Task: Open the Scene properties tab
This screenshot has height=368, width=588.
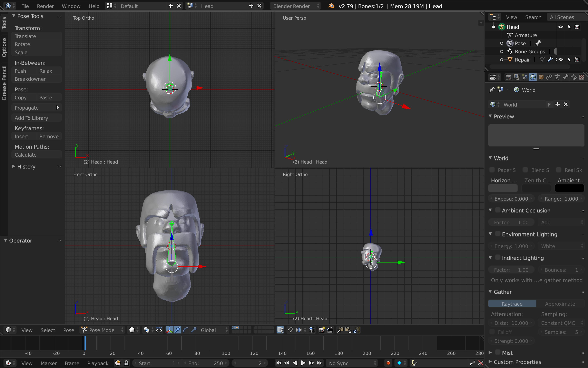Action: 525,77
